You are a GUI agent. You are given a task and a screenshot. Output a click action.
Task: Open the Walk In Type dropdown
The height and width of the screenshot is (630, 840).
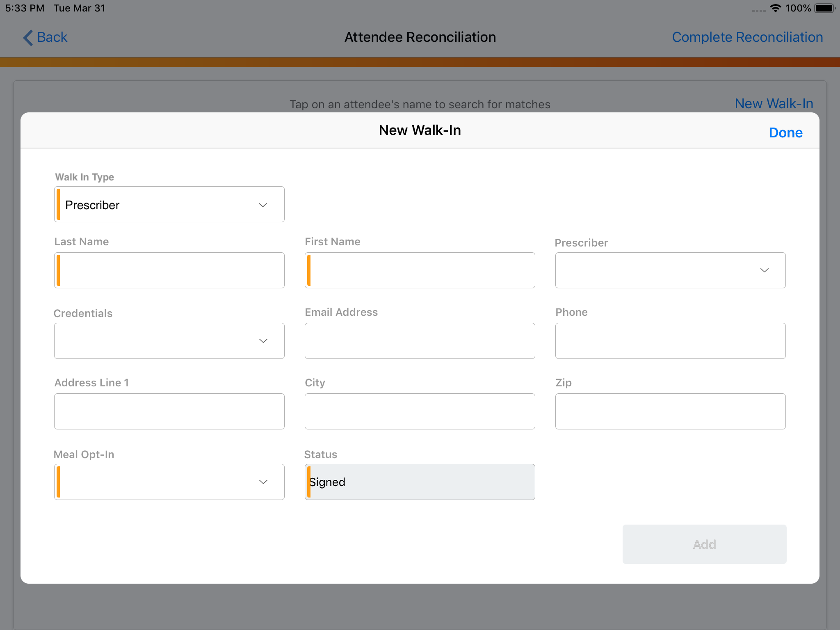(x=169, y=205)
